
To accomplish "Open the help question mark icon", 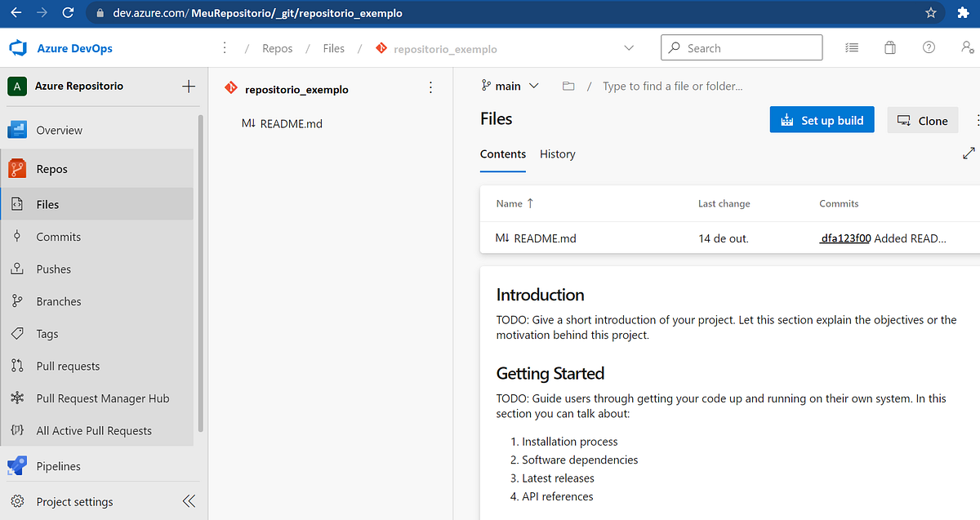I will (x=929, y=47).
